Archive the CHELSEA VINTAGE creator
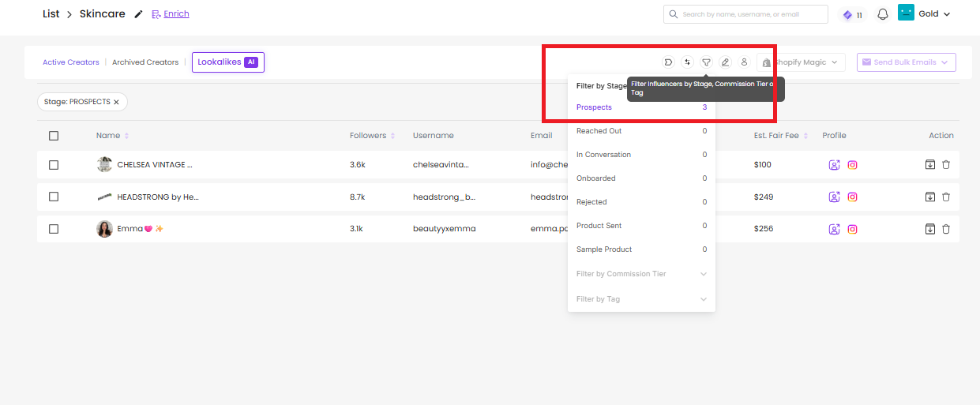Screen dimensions: 980x405 click(x=930, y=164)
